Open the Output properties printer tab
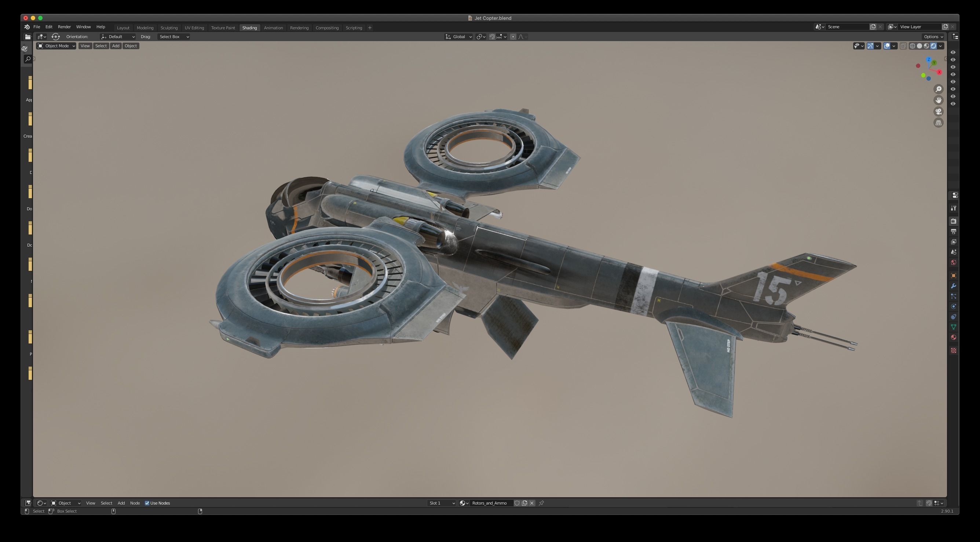980x542 pixels. coord(953,232)
